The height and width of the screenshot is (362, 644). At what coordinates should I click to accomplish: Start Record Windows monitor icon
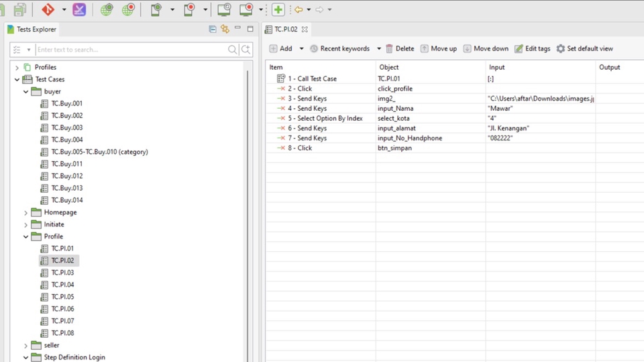[246, 9]
